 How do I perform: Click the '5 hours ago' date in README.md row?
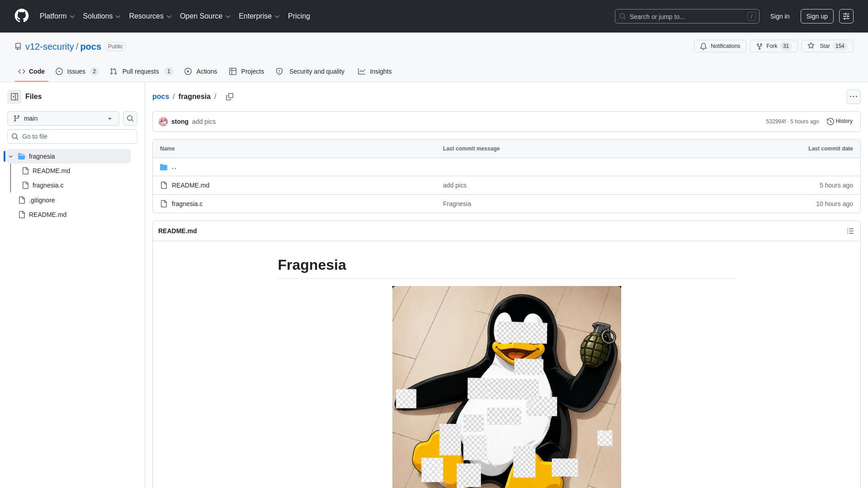(x=836, y=185)
